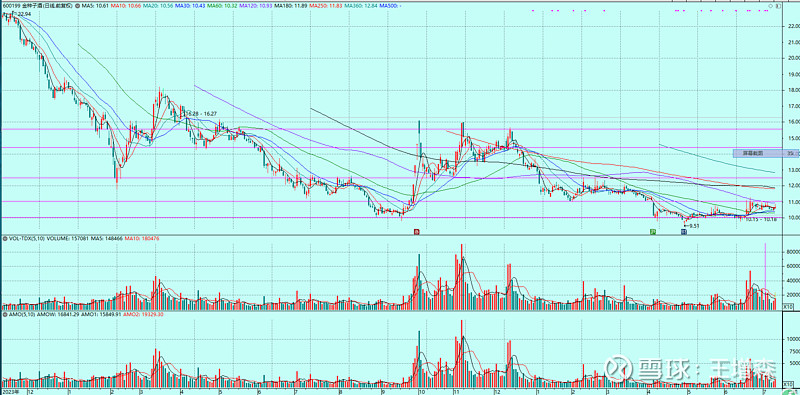Click the 10000 AMO axis label
Image resolution: width=800 pixels, height=395 pixels.
pyautogui.click(x=792, y=338)
